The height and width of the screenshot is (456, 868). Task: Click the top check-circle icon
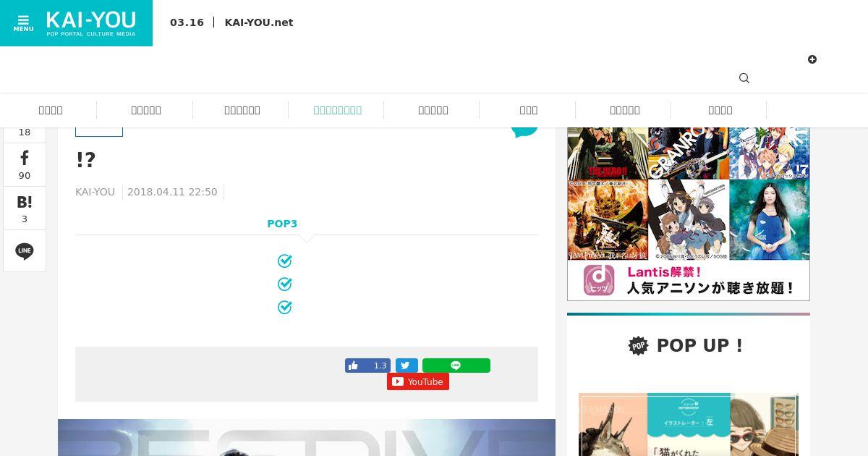point(285,261)
